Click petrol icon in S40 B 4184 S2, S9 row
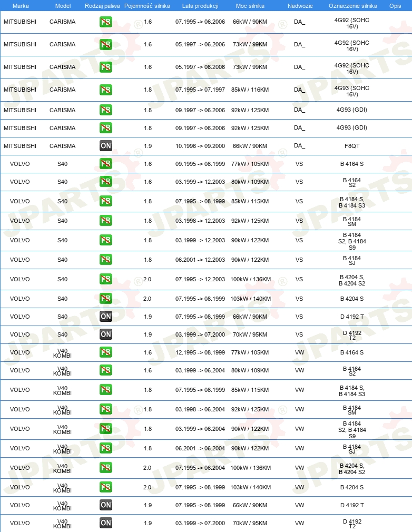Viewport: 412px width, 532px height. pyautogui.click(x=106, y=240)
